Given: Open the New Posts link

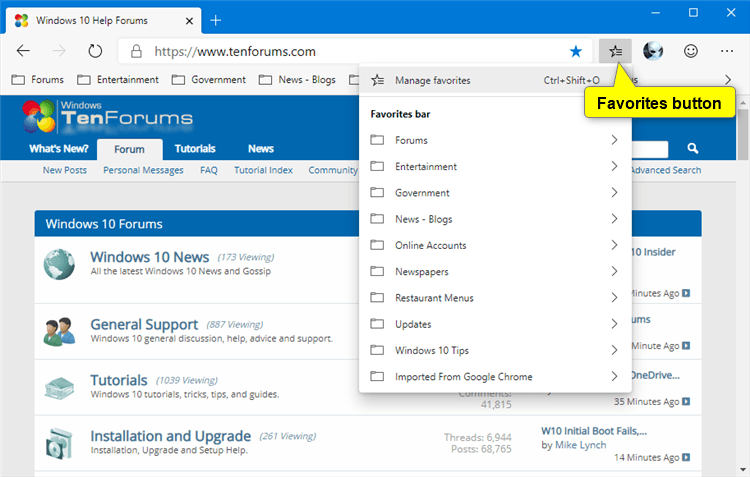Looking at the screenshot, I should (x=65, y=170).
